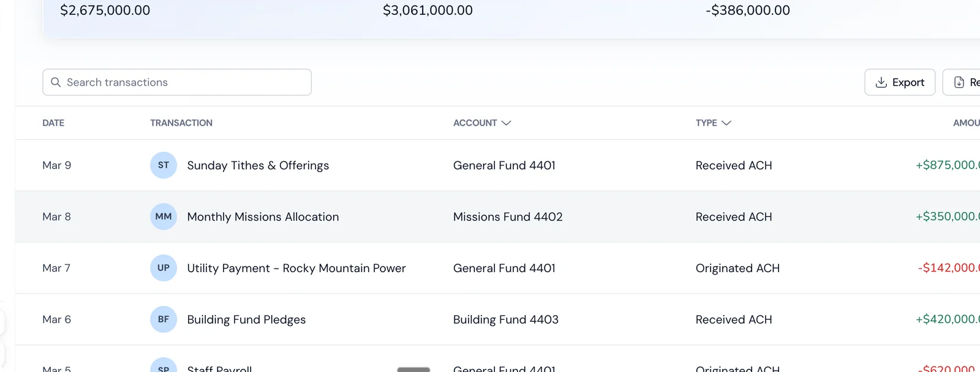Click the $3,061,000.00 summary value

(428, 10)
